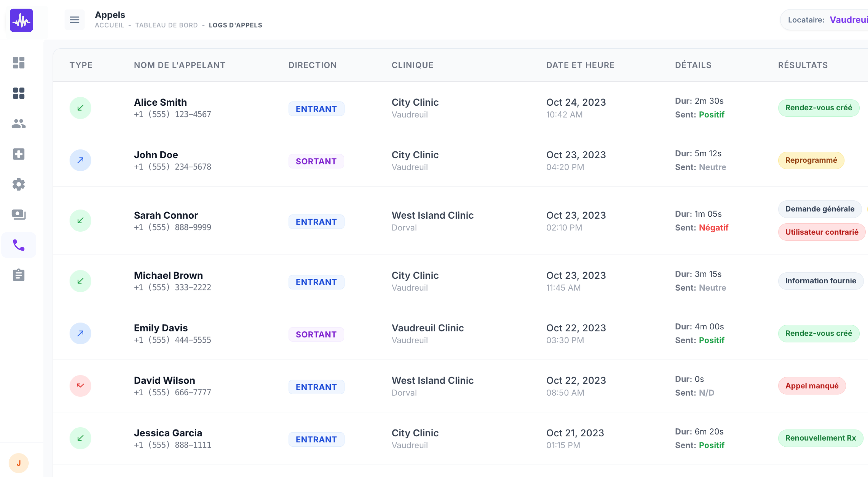
Task: Click the Appel manqué result badge
Action: (x=811, y=386)
